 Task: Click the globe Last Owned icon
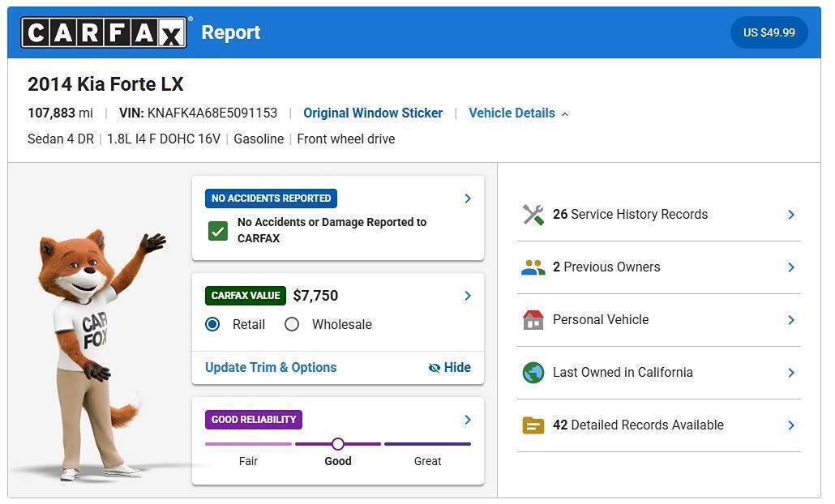click(533, 373)
